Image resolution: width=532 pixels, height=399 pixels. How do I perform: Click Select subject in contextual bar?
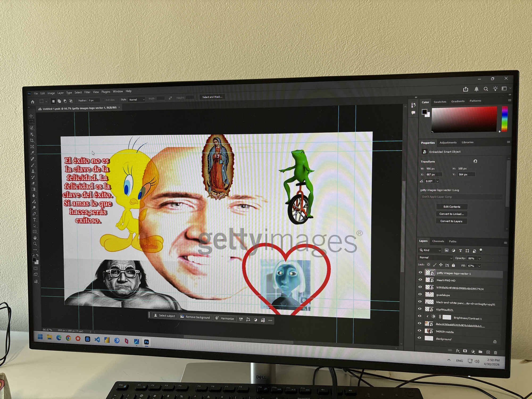[x=164, y=316]
